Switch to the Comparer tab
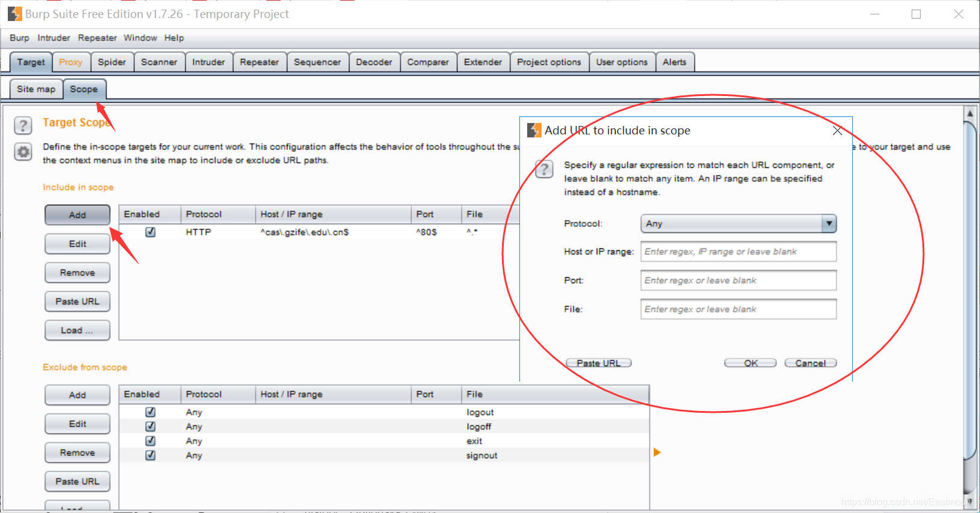The image size is (980, 513). tap(428, 62)
